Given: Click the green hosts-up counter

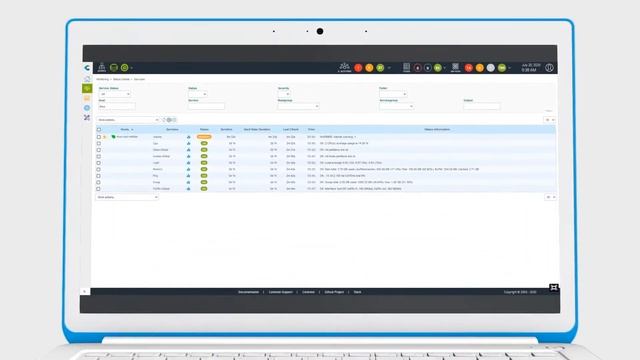Looking at the screenshot, I should pyautogui.click(x=438, y=68).
